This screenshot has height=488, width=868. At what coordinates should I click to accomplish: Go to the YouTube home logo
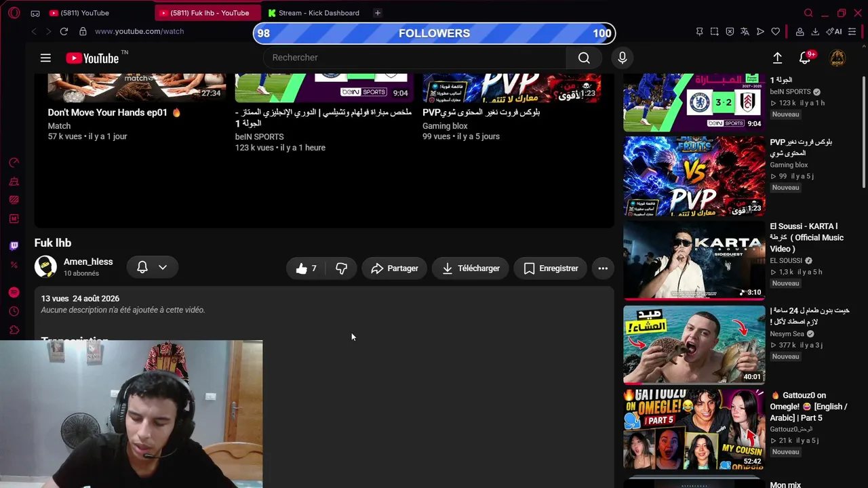(x=92, y=58)
